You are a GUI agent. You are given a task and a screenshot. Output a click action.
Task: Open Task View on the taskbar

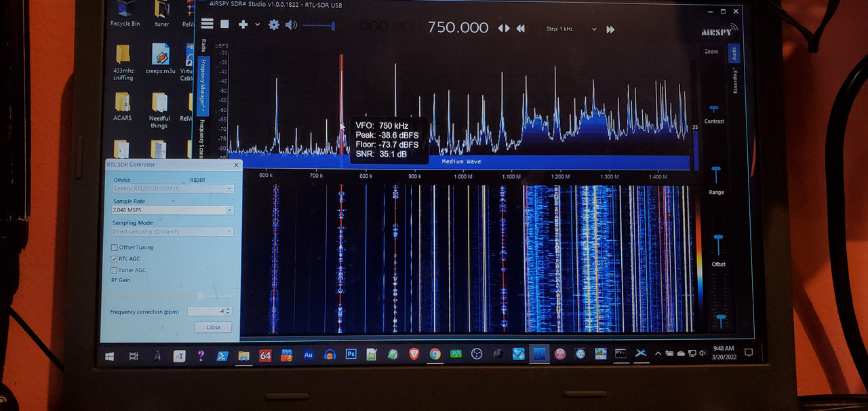pos(134,355)
